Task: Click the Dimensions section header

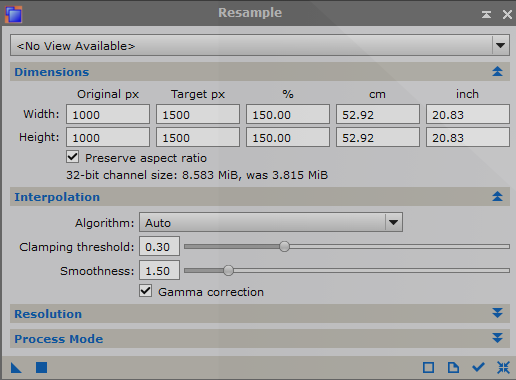Action: point(260,72)
